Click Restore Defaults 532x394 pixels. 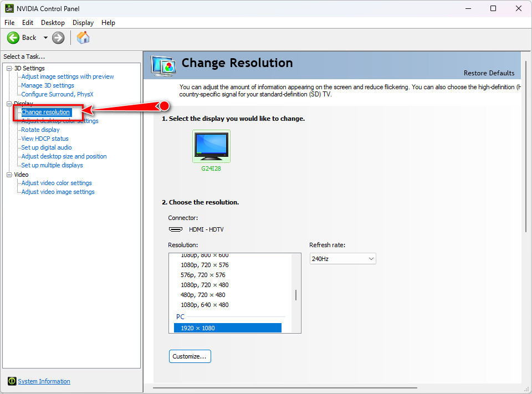489,73
